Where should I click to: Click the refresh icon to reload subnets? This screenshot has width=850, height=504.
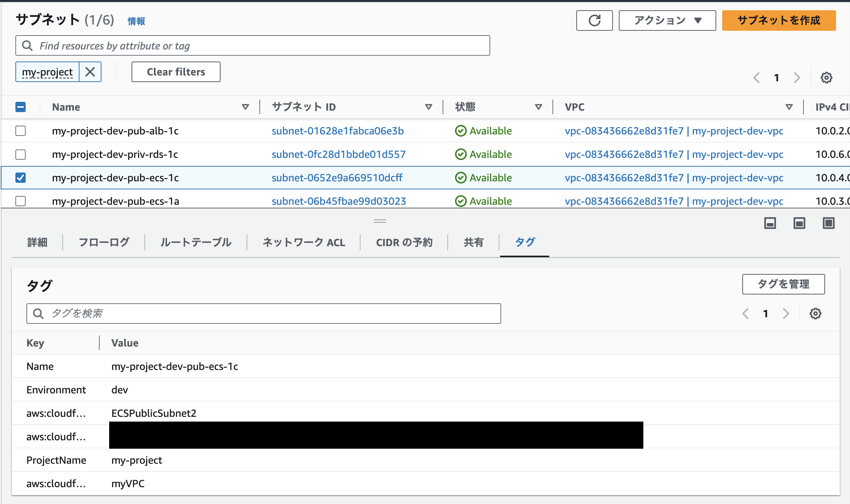[594, 20]
